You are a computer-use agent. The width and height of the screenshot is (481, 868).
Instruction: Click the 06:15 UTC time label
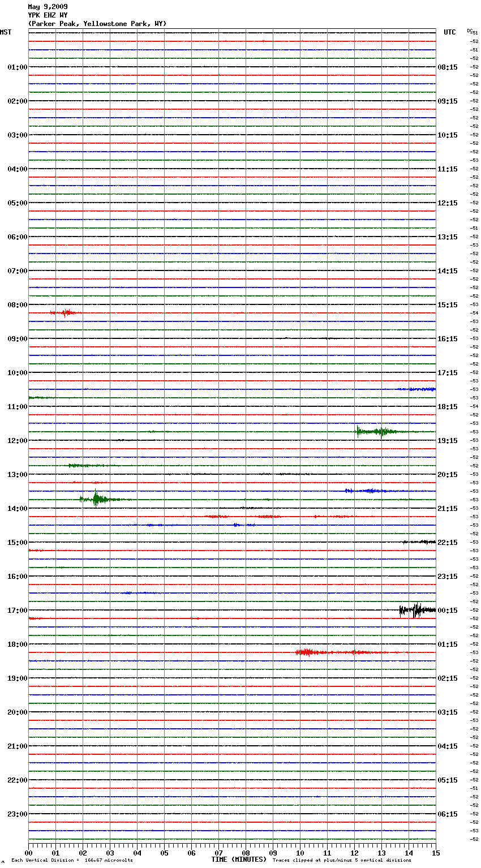(448, 814)
